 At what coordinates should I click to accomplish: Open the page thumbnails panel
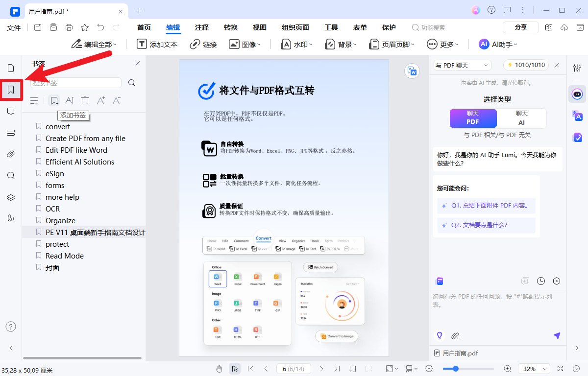[x=11, y=68]
